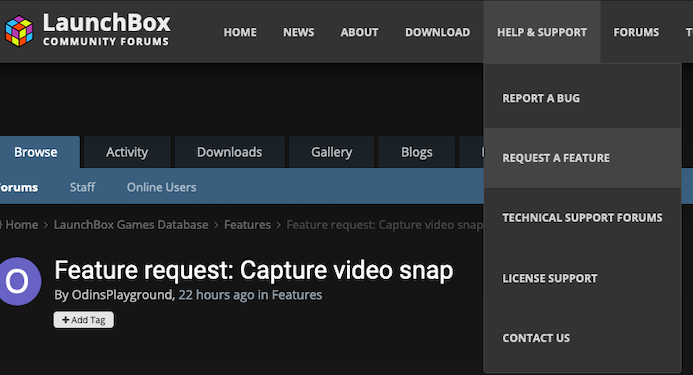The height and width of the screenshot is (375, 693).
Task: Open the DOWNLOAD page
Action: pos(438,32)
